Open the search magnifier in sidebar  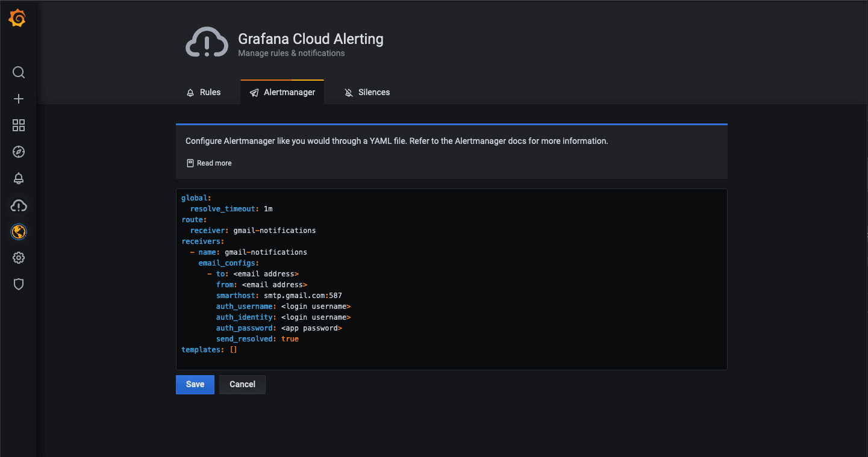pos(19,73)
